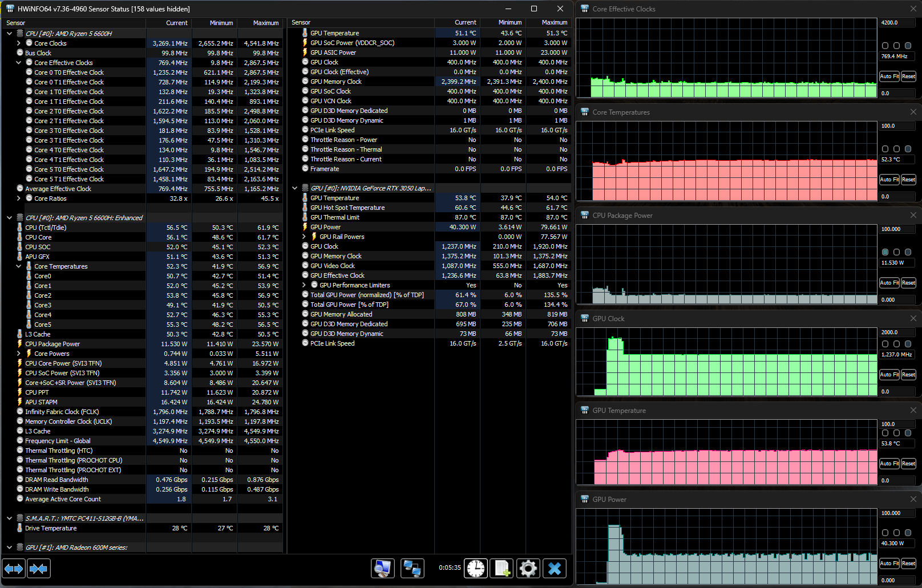922x588 pixels.
Task: Click the clock icon beside elapsed time
Action: point(476,568)
